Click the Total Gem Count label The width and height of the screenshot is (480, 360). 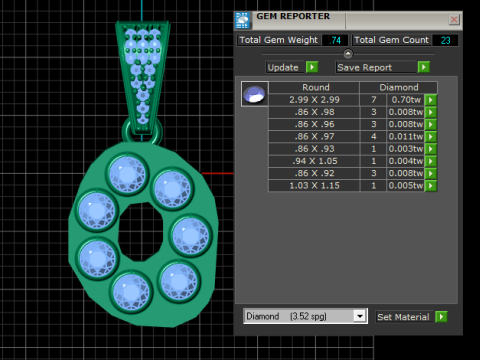coord(392,40)
